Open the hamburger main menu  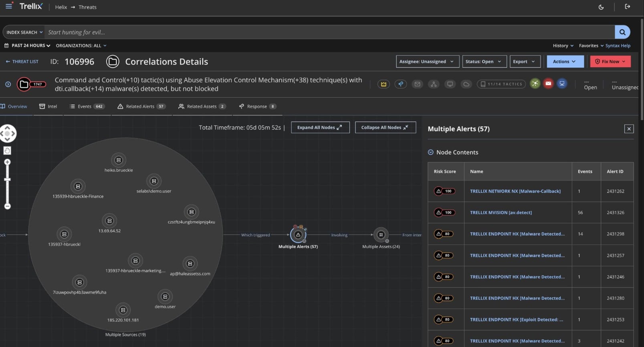(x=9, y=6)
